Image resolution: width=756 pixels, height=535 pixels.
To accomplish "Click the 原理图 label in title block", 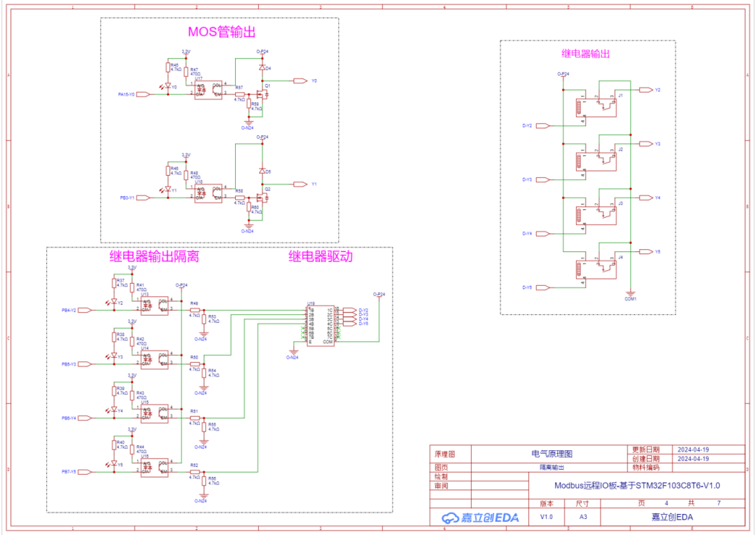I will [x=444, y=454].
